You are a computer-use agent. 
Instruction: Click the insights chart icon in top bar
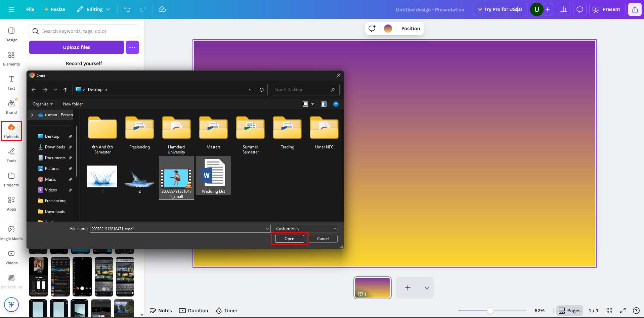(563, 9)
